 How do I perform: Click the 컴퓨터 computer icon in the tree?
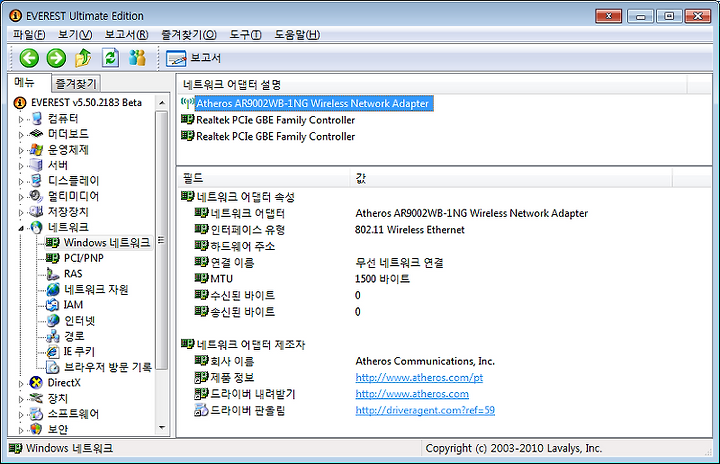click(x=37, y=119)
